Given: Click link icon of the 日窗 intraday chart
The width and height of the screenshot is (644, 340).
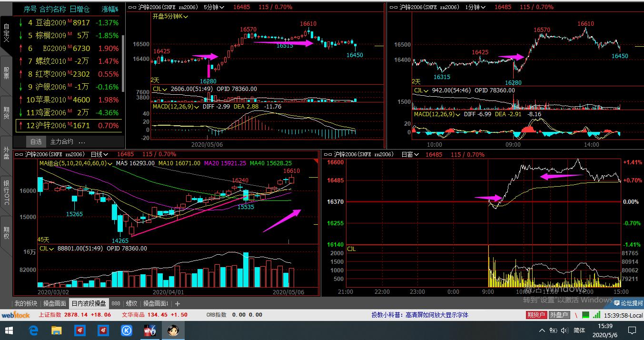Looking at the screenshot, I should (328, 154).
